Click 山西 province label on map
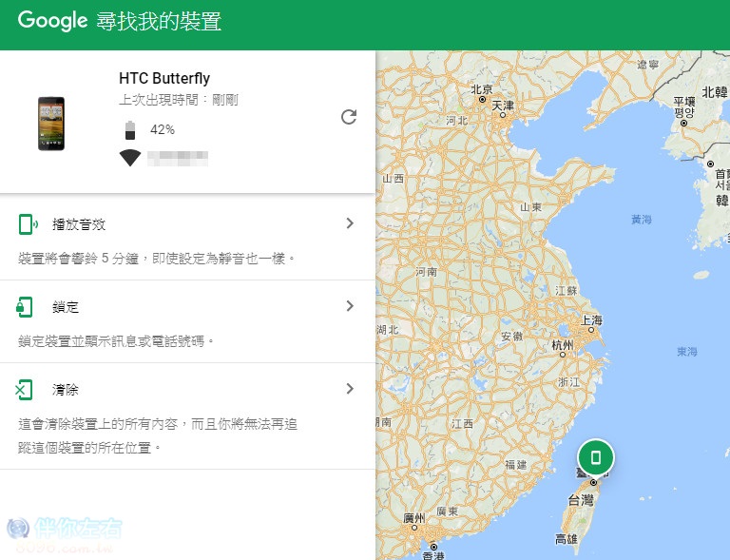730x560 pixels. click(x=394, y=179)
